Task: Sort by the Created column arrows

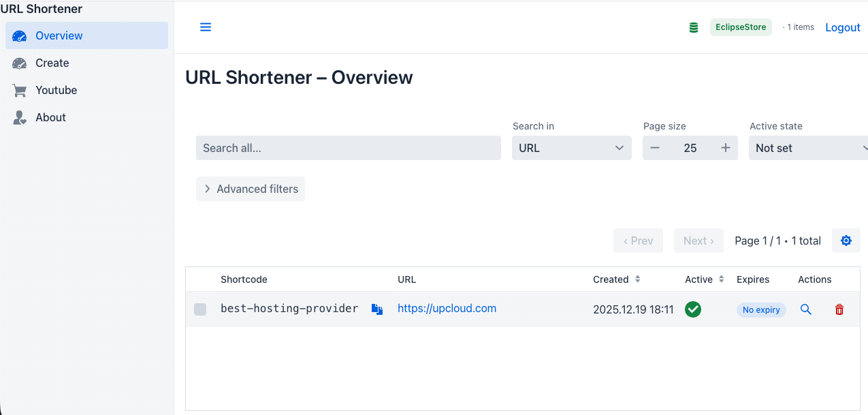Action: [x=638, y=279]
